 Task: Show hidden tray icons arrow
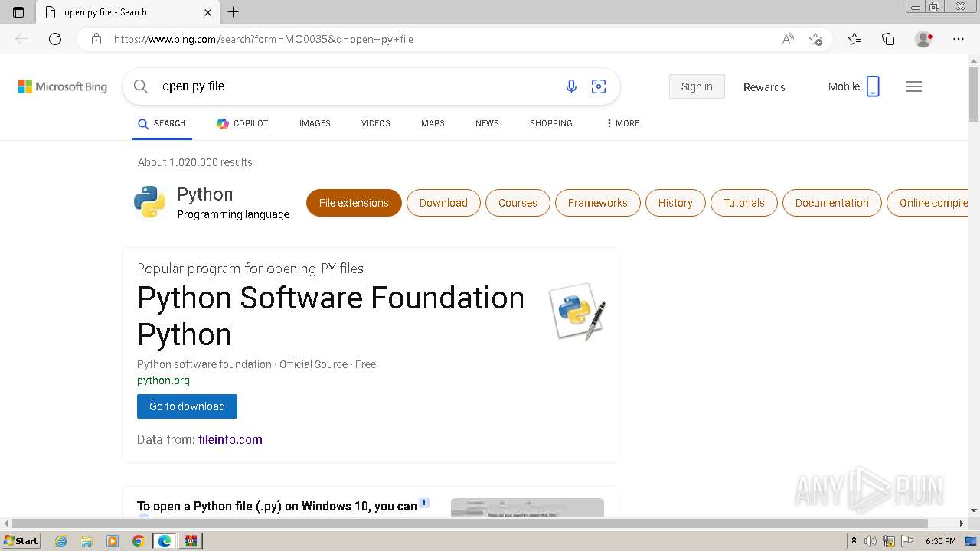tap(854, 541)
